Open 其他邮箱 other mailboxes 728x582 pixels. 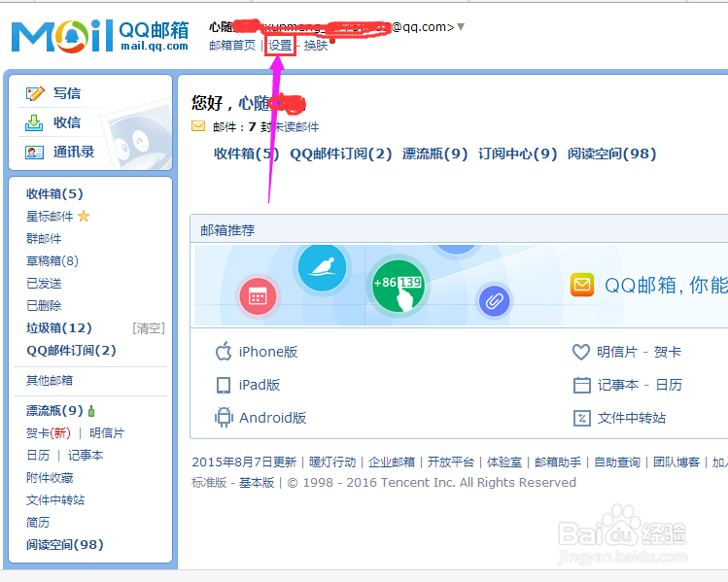(50, 381)
